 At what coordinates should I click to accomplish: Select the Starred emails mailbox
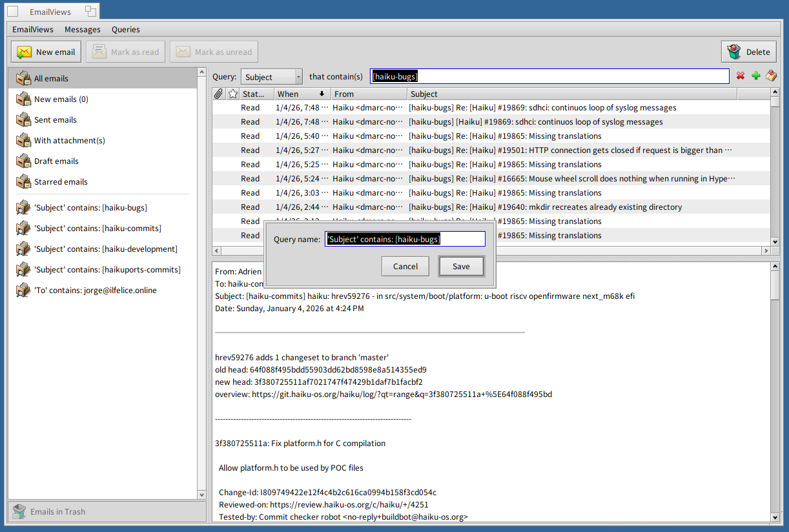pyautogui.click(x=61, y=182)
